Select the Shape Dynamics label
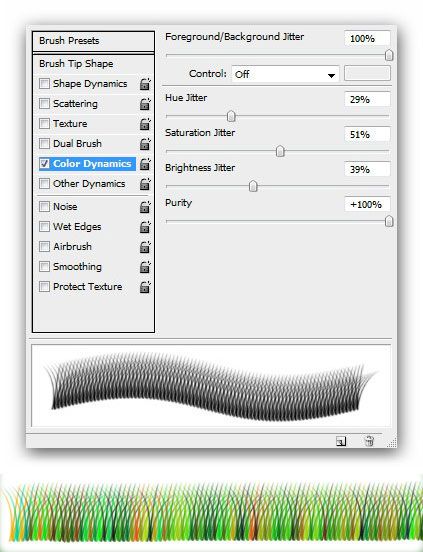This screenshot has height=552, width=423. click(x=90, y=84)
